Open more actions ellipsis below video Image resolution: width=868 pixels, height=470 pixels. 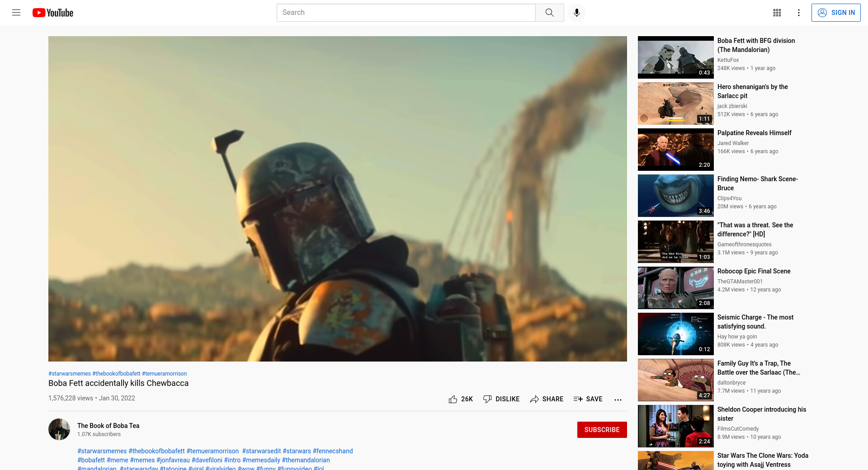[618, 399]
